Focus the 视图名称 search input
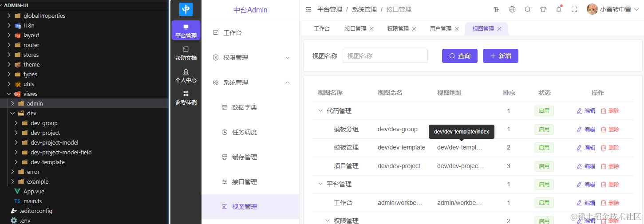 pyautogui.click(x=385, y=56)
